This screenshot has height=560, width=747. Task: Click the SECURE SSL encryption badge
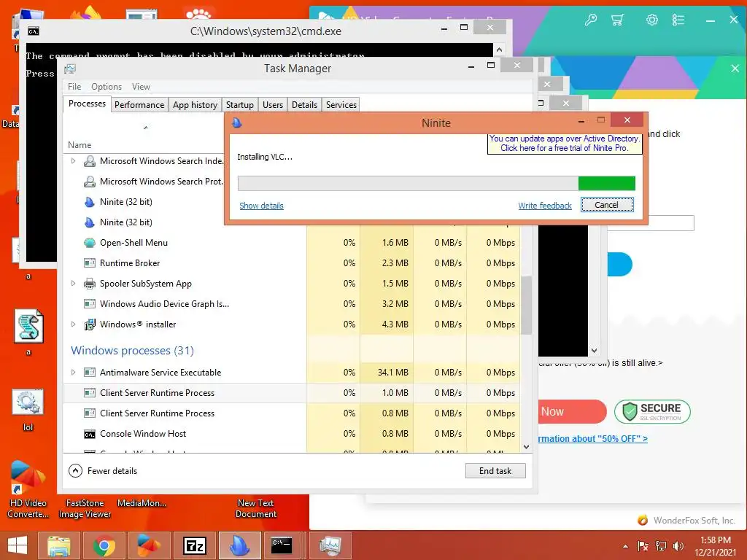(652, 412)
